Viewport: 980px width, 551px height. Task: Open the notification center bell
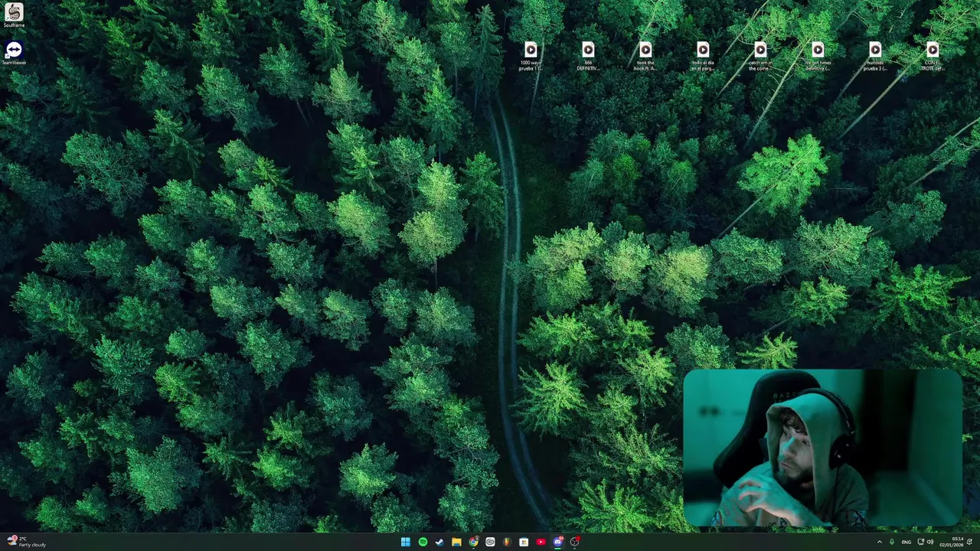pos(970,542)
